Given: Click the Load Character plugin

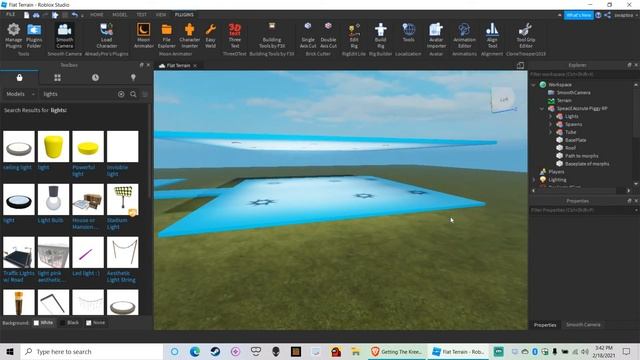Looking at the screenshot, I should pyautogui.click(x=107, y=36).
